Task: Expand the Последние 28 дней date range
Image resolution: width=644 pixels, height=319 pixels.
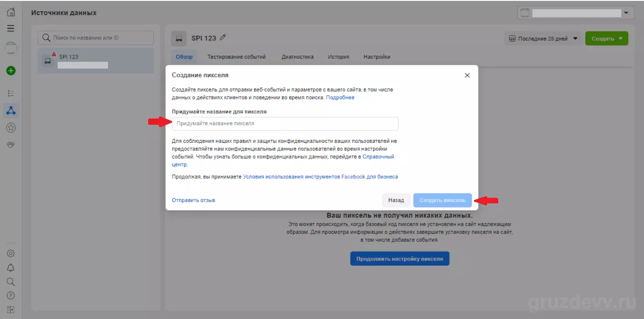Action: click(543, 39)
